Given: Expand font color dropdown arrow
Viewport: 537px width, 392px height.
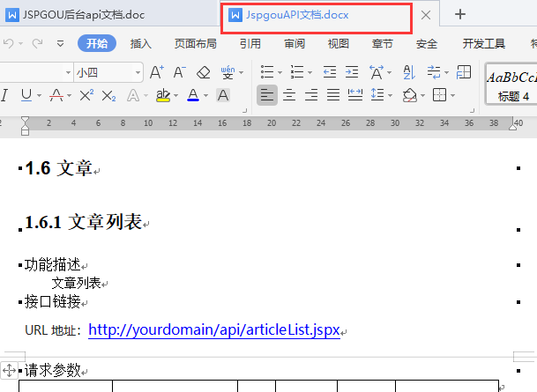Looking at the screenshot, I should [205, 96].
